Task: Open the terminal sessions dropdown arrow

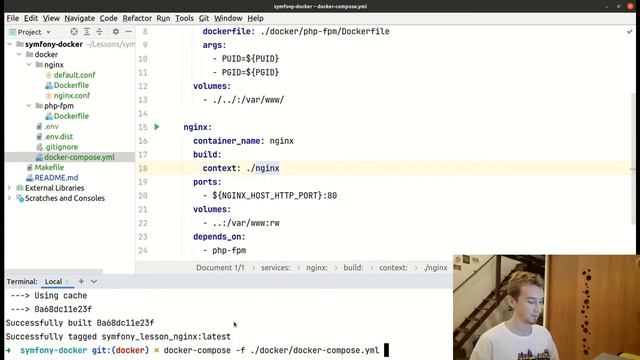Action: (x=94, y=281)
